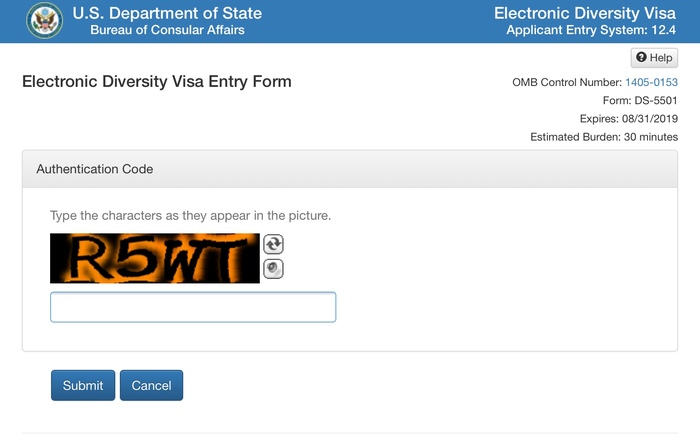The width and height of the screenshot is (700, 434).
Task: Click the question mark Help icon
Action: 642,58
